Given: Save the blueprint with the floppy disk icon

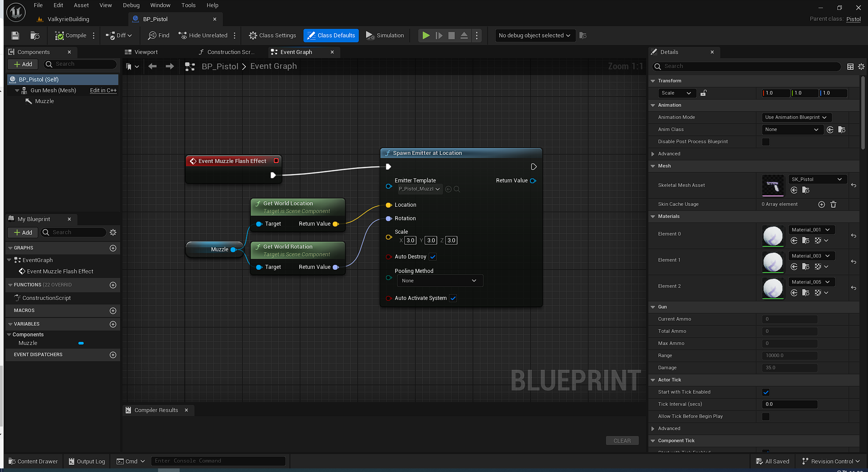Looking at the screenshot, I should point(15,36).
